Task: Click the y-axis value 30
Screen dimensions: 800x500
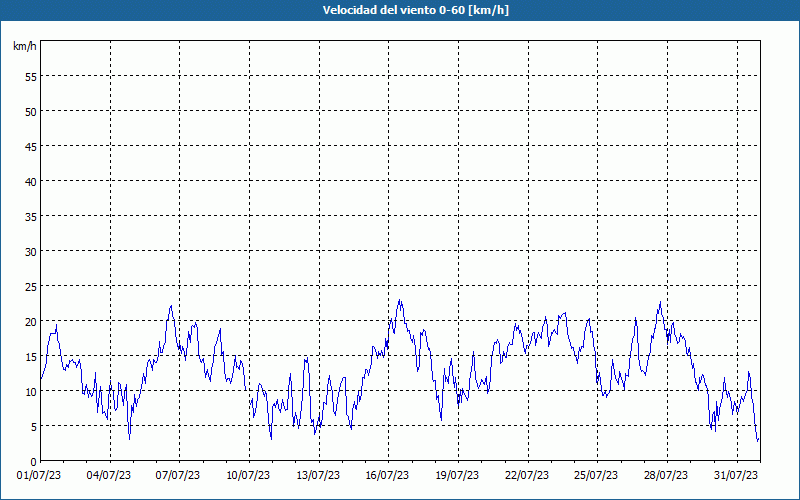Action: pyautogui.click(x=31, y=252)
